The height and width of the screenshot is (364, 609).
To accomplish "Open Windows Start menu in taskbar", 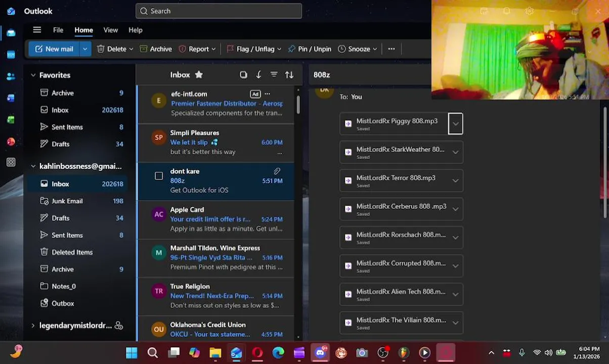I will point(132,352).
